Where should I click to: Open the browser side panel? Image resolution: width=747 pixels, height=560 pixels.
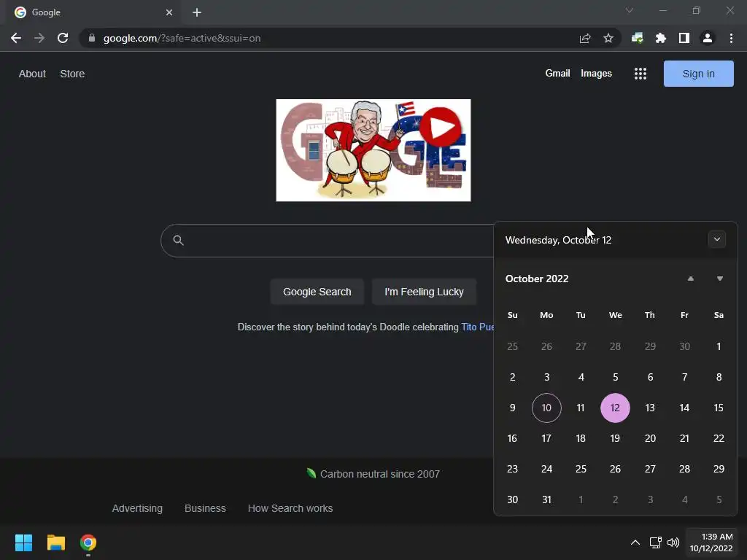tap(684, 38)
